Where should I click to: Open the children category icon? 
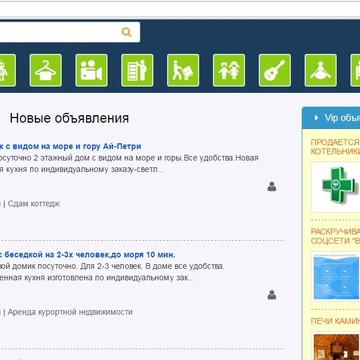[229, 70]
